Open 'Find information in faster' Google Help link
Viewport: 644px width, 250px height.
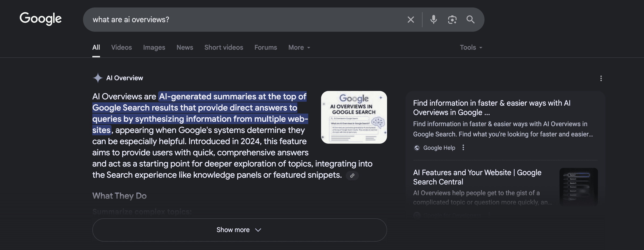tap(492, 108)
